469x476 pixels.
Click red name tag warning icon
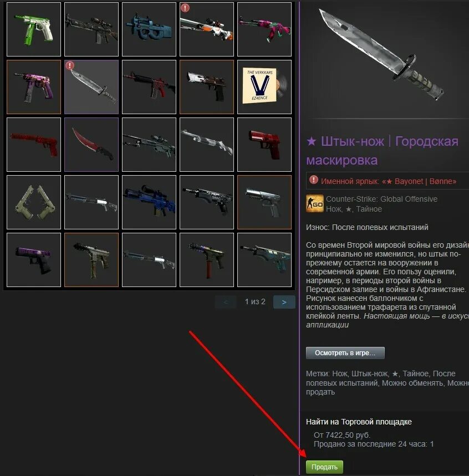pos(313,180)
